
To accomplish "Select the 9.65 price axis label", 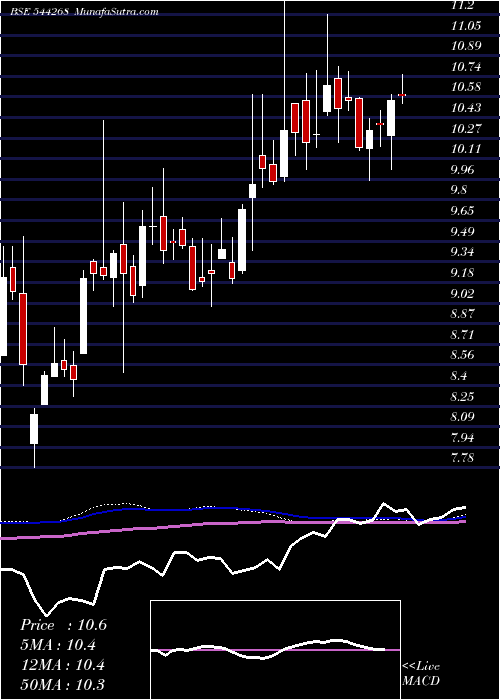I will (463, 211).
